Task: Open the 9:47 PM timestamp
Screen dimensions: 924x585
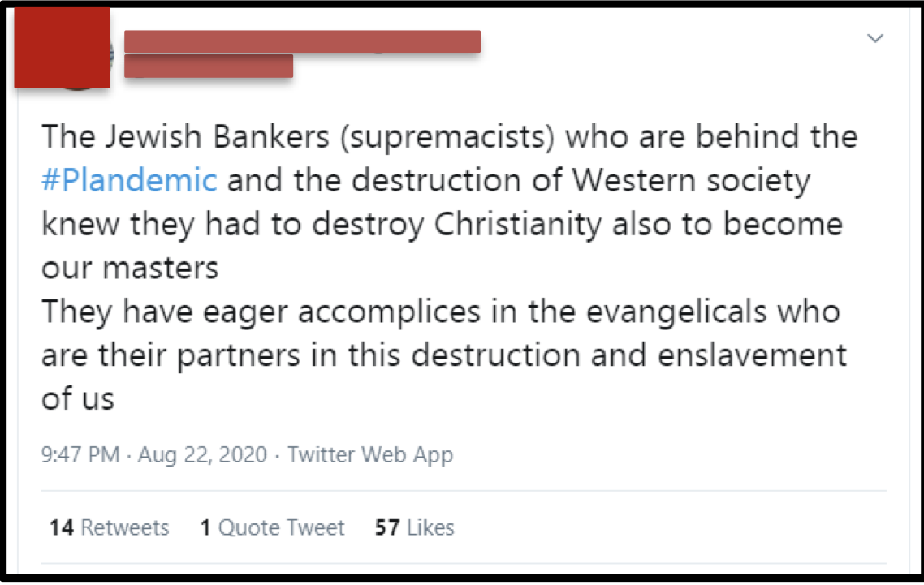Action: [x=80, y=455]
